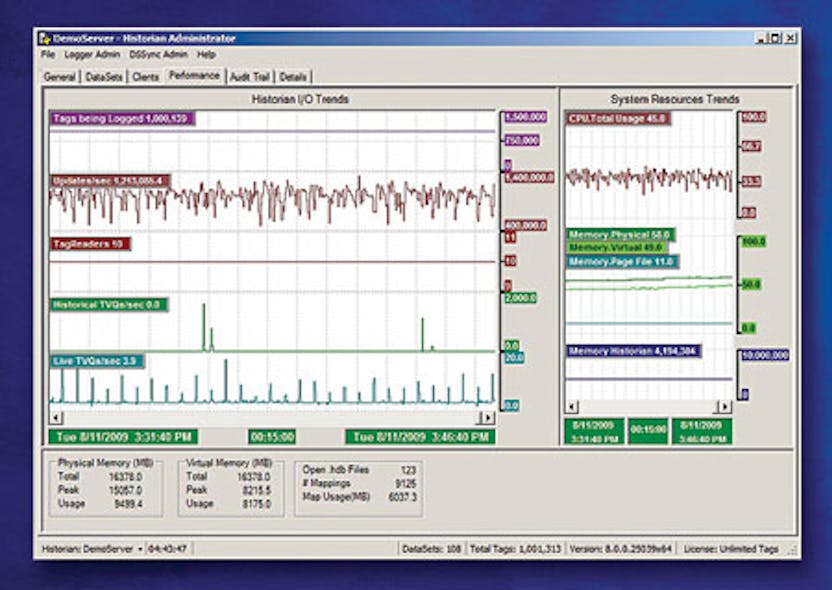This screenshot has height=590, width=832.
Task: Click License: Unlimited Tags status entry
Action: 731,549
